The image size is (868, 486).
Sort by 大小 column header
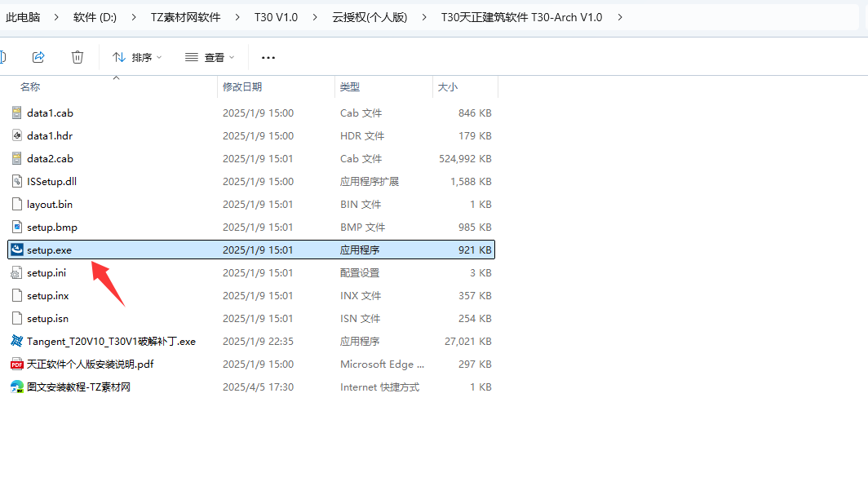click(x=448, y=87)
